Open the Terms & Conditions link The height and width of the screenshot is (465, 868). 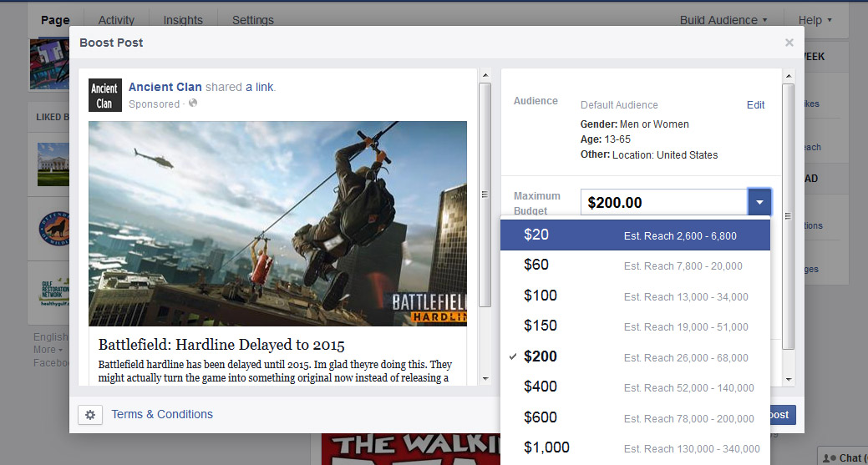[162, 414]
